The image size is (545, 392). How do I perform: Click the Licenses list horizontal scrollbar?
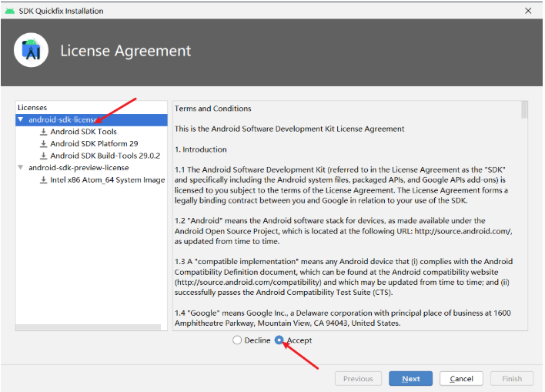tap(89, 327)
